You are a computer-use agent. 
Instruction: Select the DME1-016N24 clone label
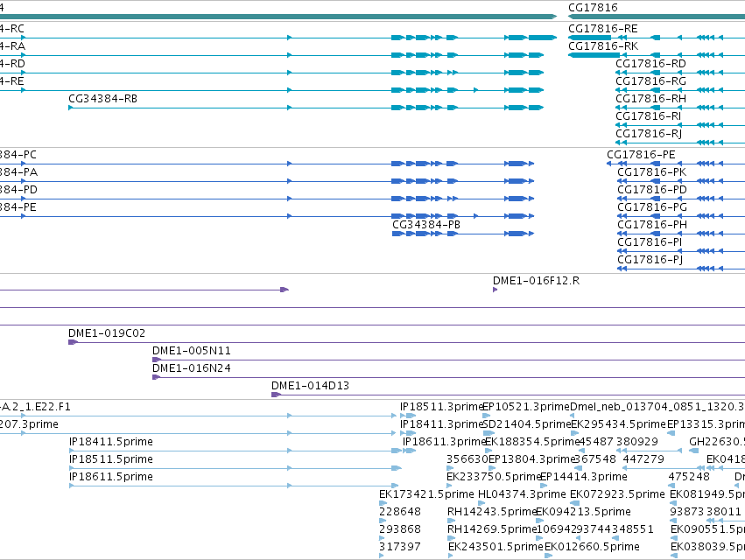pos(192,368)
